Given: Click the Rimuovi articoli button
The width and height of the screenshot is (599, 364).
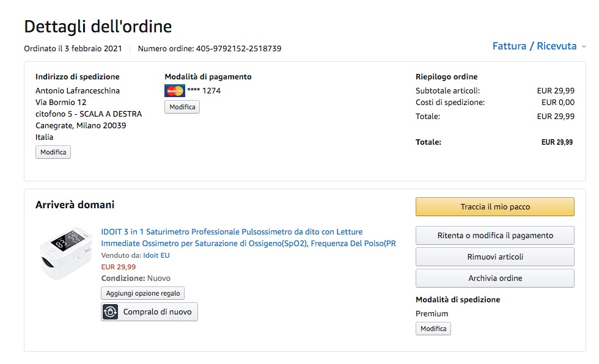Looking at the screenshot, I should (494, 257).
